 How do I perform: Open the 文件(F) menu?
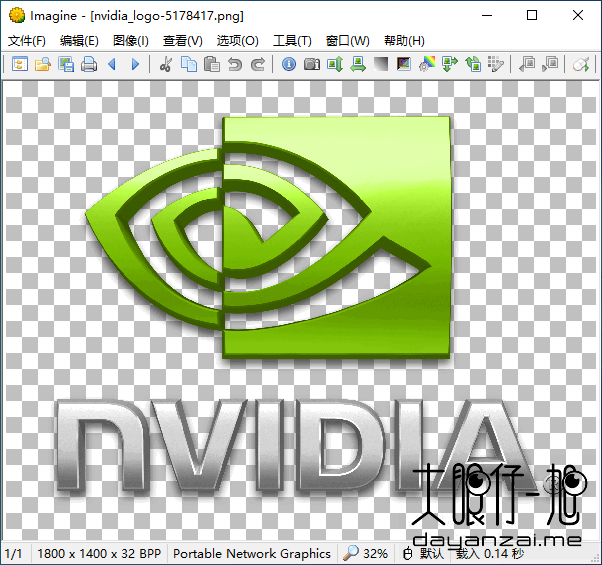pos(26,41)
